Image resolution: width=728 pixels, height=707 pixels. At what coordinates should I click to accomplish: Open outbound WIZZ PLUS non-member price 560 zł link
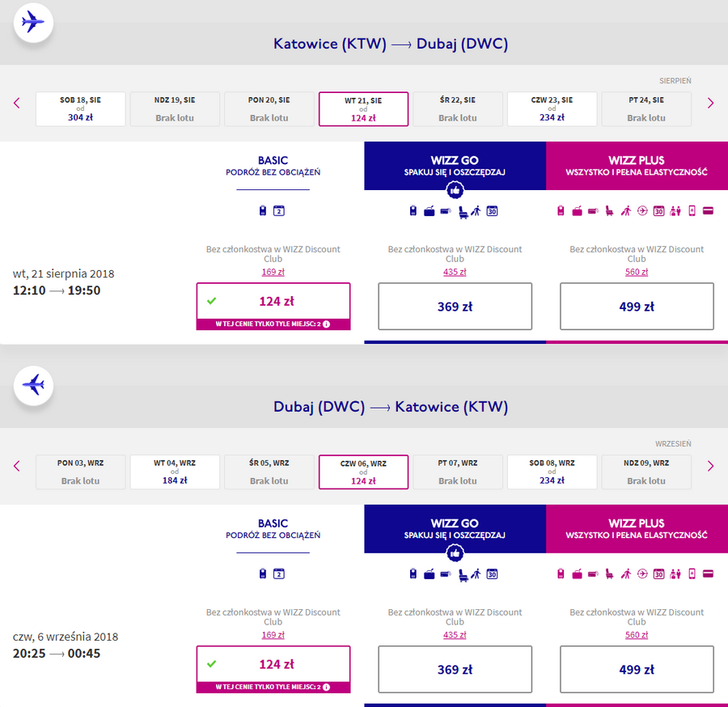point(637,272)
